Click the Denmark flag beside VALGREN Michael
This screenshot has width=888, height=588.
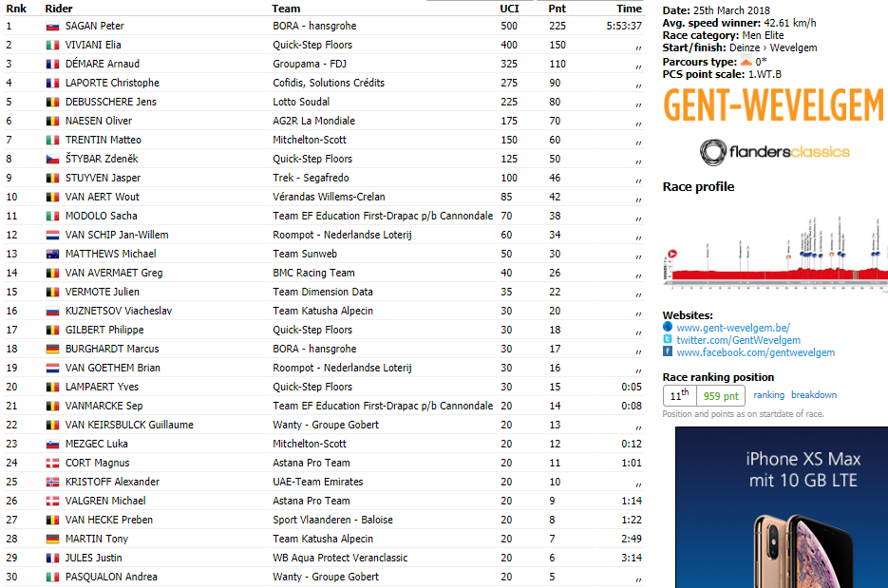[52, 502]
